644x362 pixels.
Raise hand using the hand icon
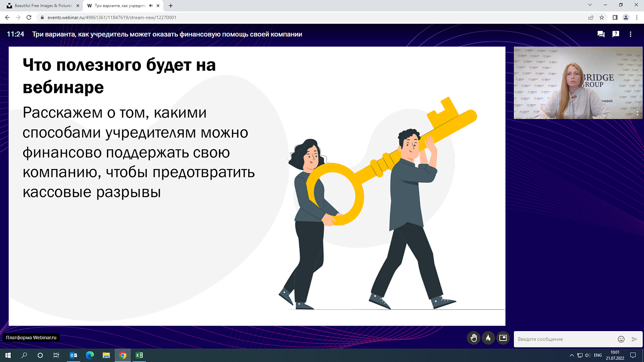pos(474,338)
